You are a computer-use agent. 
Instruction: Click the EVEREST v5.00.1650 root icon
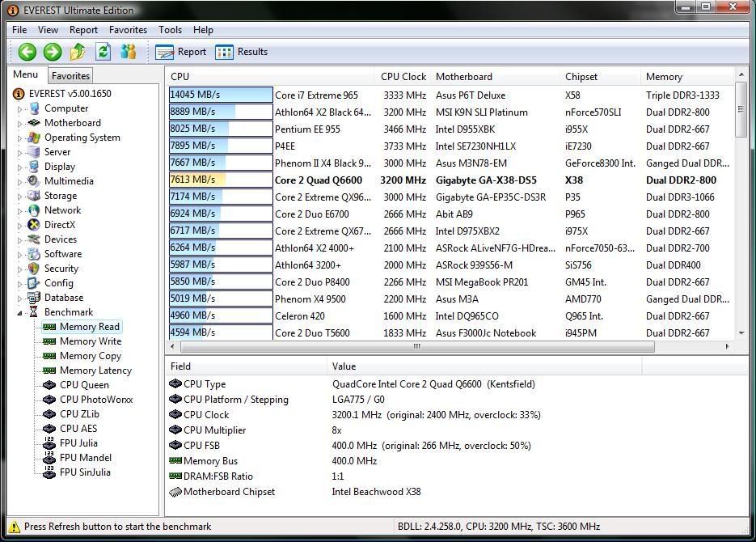click(19, 94)
